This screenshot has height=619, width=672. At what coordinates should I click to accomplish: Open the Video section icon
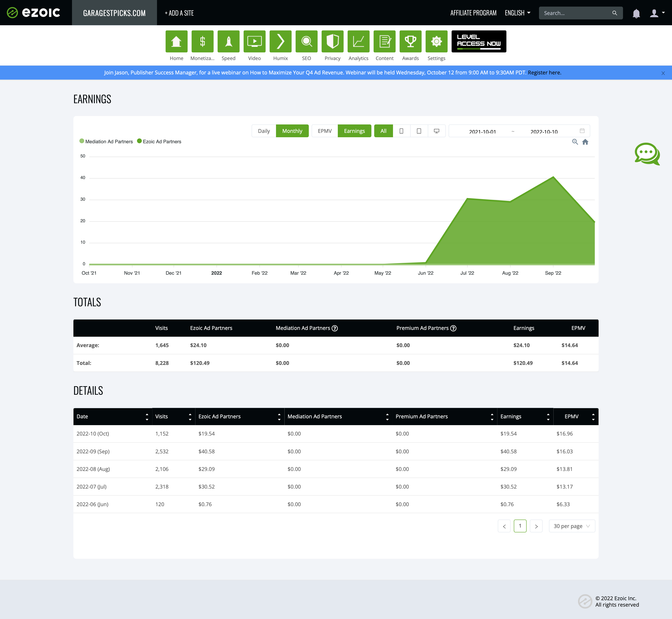254,42
